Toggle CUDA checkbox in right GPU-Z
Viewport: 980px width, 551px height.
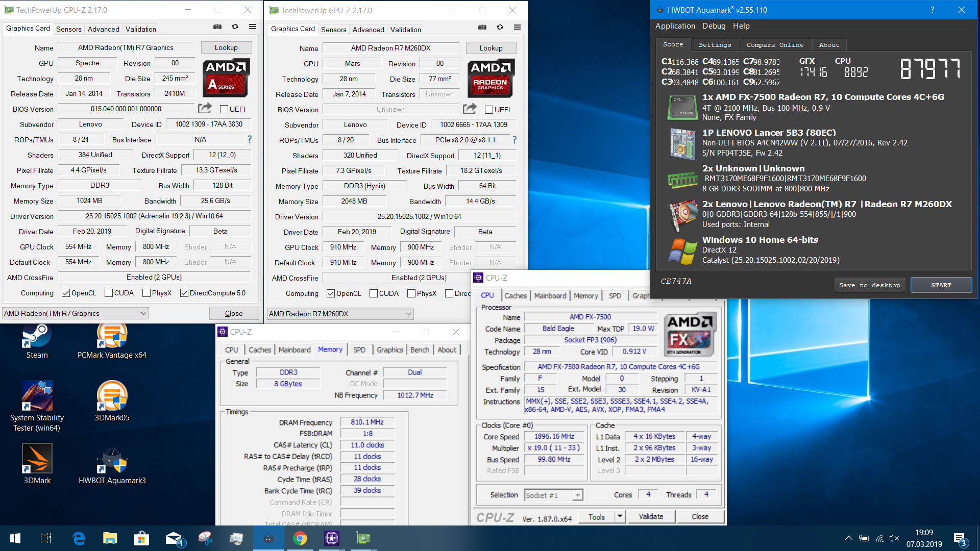click(x=373, y=293)
